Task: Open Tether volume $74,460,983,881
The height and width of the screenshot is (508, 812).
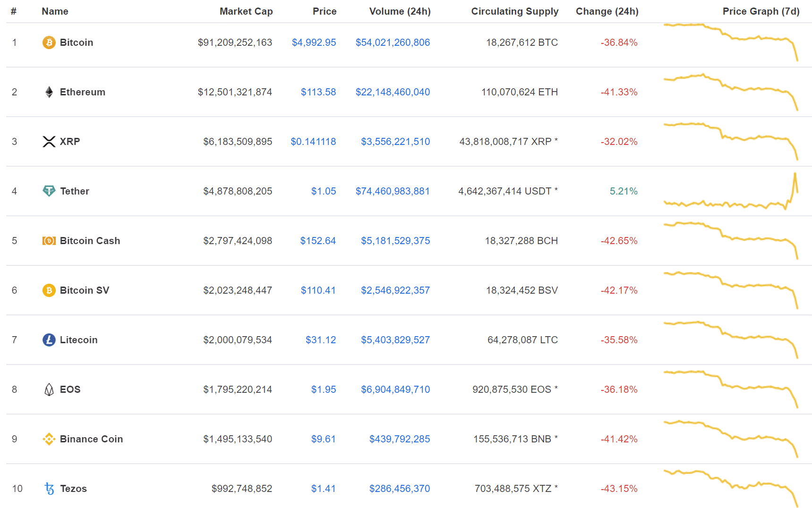Action: click(393, 191)
